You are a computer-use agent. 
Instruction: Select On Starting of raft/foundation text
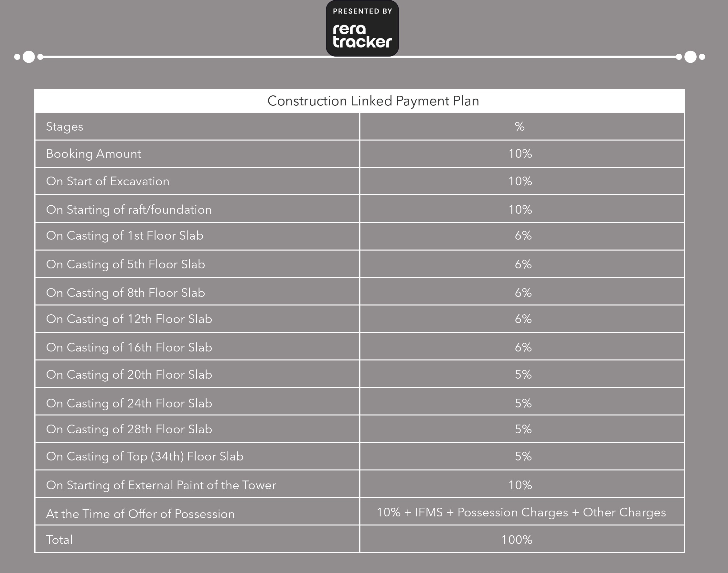129,210
